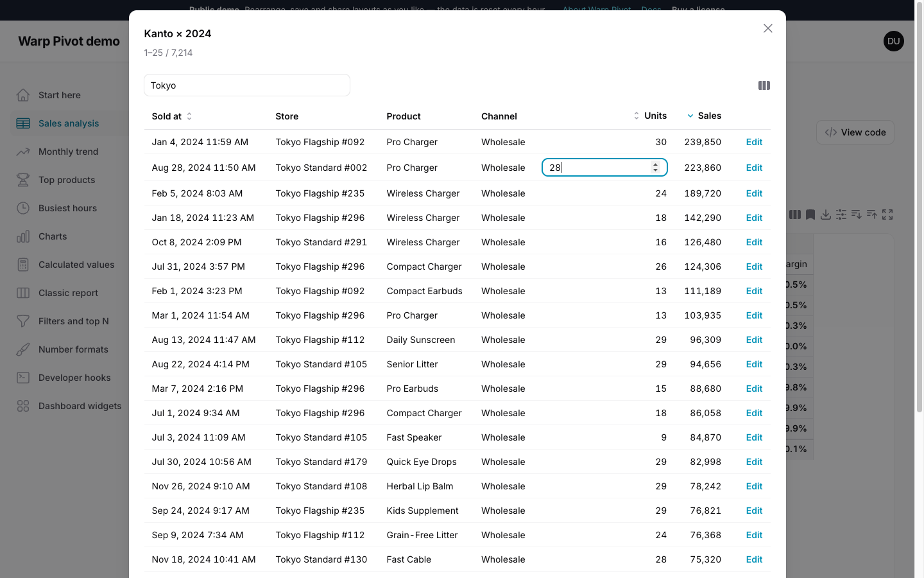The height and width of the screenshot is (578, 924).
Task: Click the View code button
Action: (x=855, y=132)
